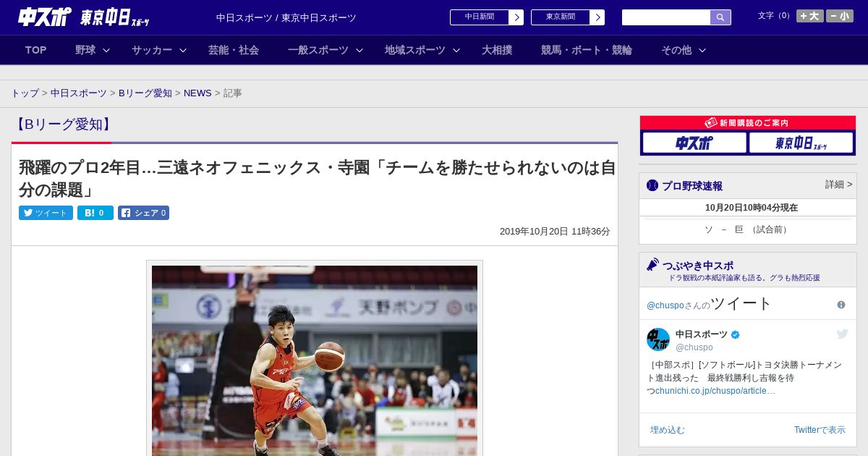868x456 pixels.
Task: Open the 東京新聞 link button
Action: pyautogui.click(x=561, y=17)
